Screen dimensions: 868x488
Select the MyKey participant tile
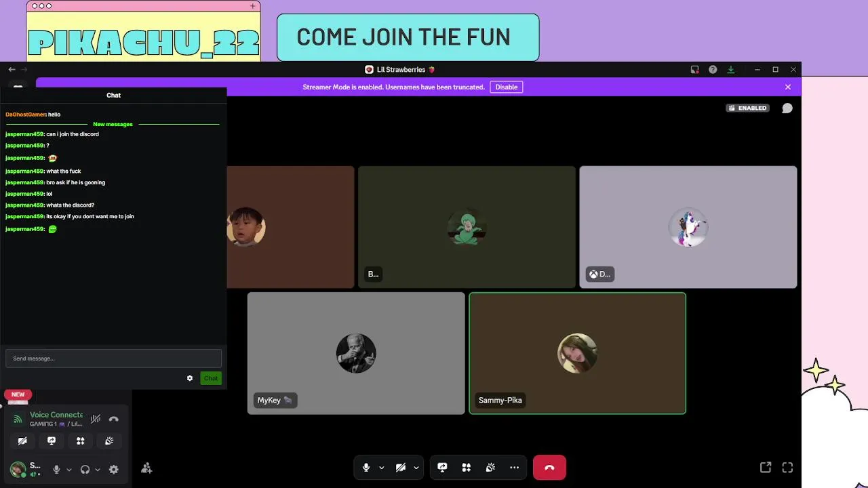coord(356,353)
